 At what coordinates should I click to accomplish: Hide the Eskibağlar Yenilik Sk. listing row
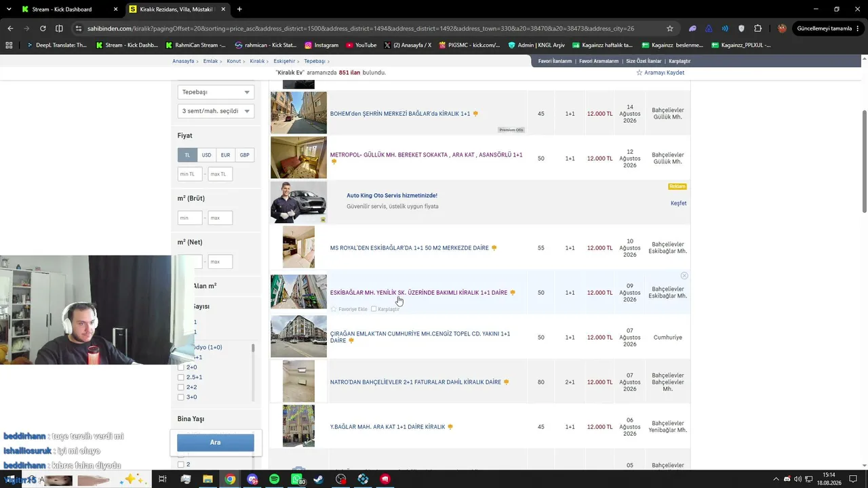(x=684, y=276)
